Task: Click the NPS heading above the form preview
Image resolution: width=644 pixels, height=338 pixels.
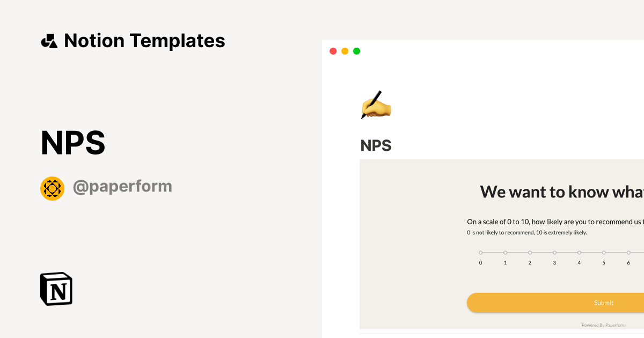Action: click(x=376, y=145)
